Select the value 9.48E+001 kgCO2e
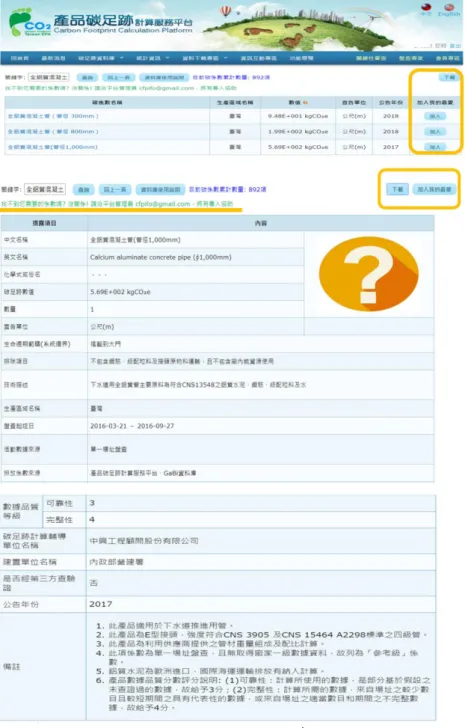The width and height of the screenshot is (465, 728). pos(298,116)
